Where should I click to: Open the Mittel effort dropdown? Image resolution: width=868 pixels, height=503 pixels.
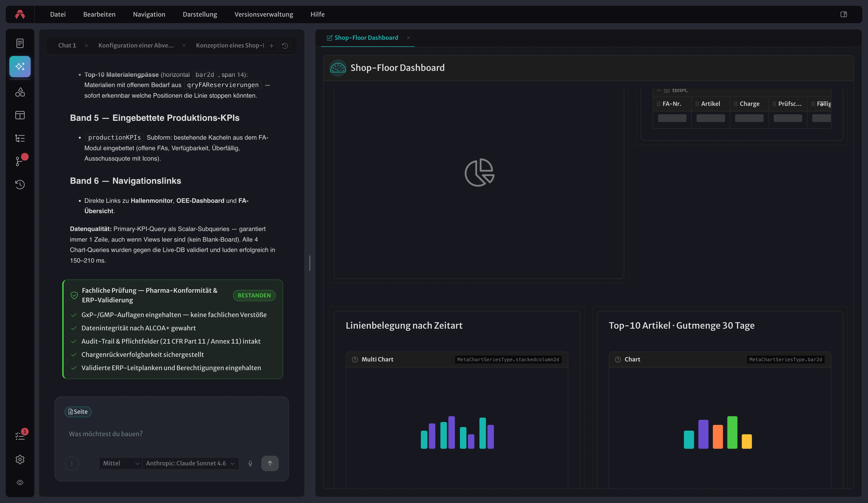pyautogui.click(x=121, y=463)
